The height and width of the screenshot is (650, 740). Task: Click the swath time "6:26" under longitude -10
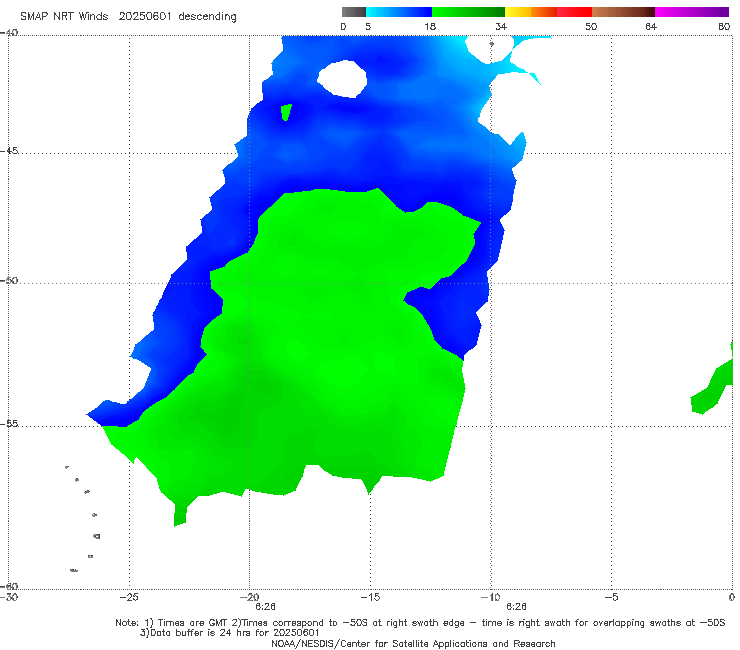516,607
